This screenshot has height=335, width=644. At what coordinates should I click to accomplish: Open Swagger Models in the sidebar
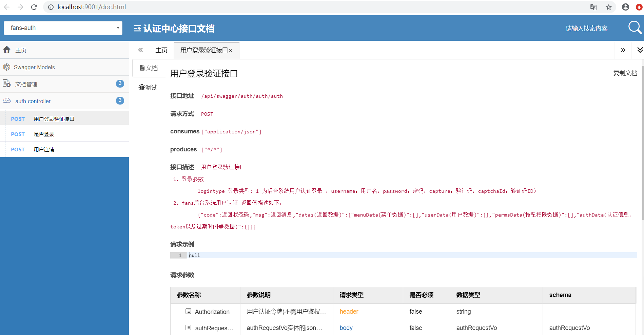(x=64, y=67)
